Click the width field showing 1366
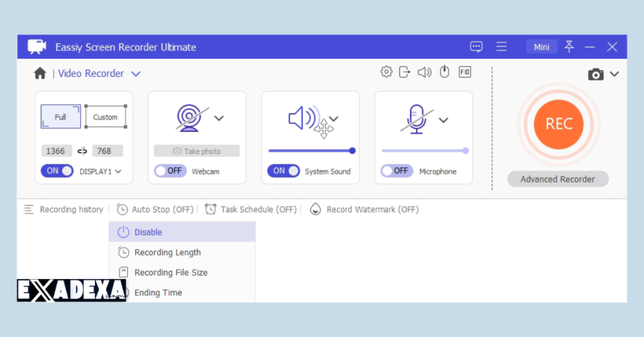 click(56, 151)
